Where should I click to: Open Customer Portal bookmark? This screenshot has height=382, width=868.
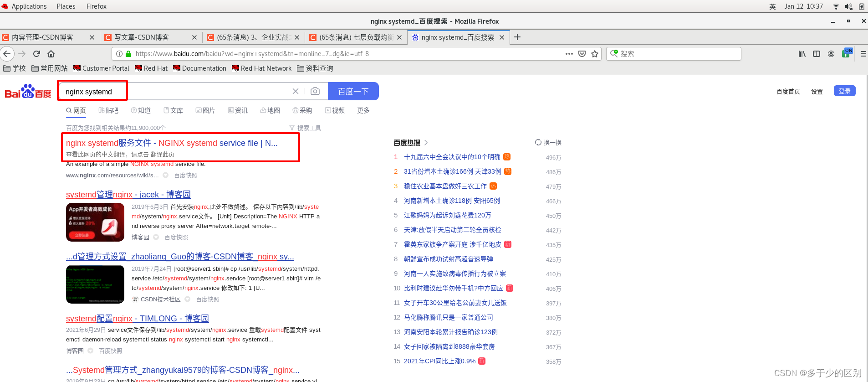coord(101,68)
